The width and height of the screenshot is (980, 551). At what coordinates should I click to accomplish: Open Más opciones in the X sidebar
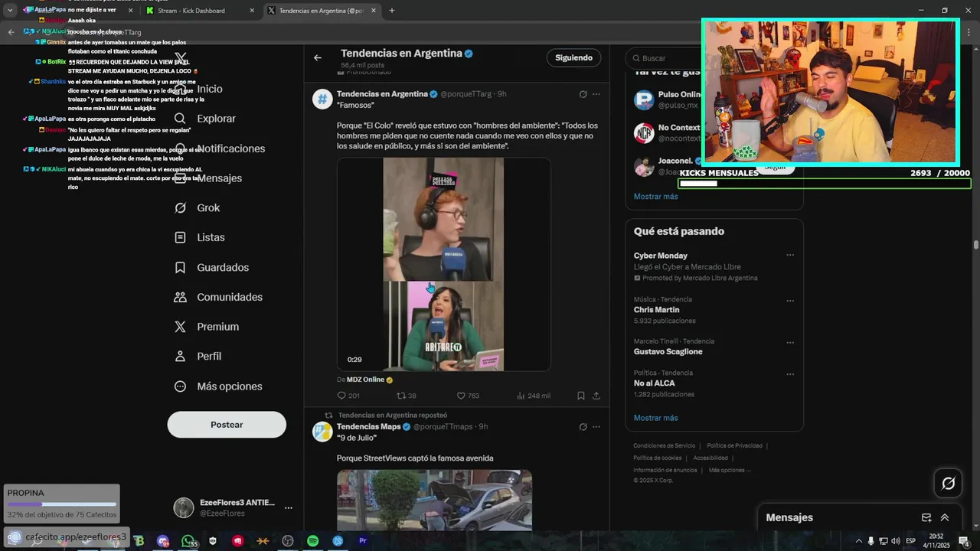click(x=218, y=386)
